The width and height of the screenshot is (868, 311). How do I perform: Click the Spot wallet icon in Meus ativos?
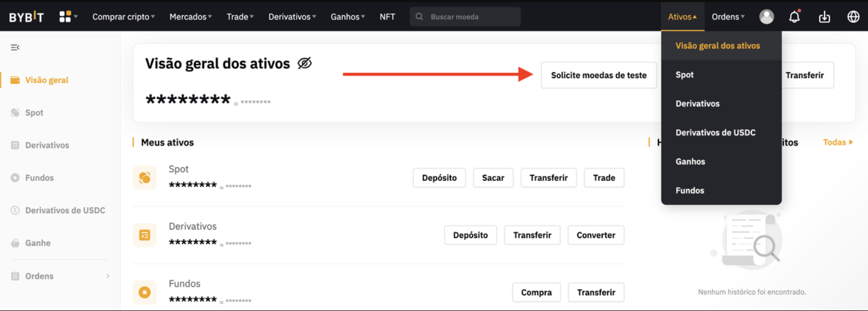click(x=145, y=177)
